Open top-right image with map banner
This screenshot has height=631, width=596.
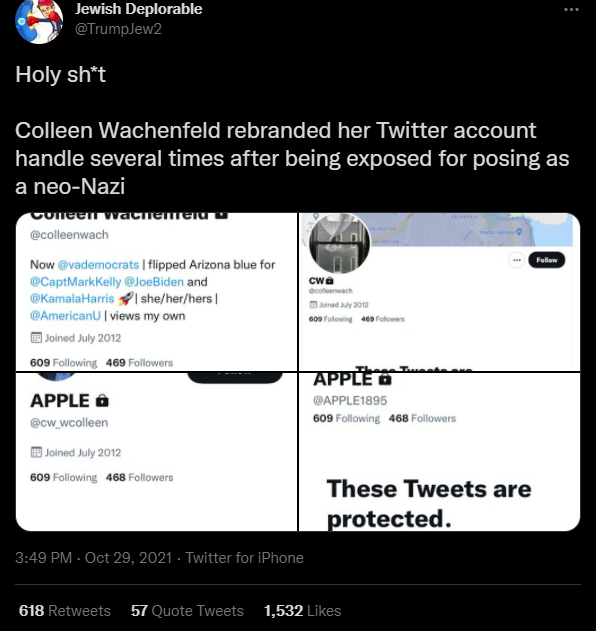439,292
